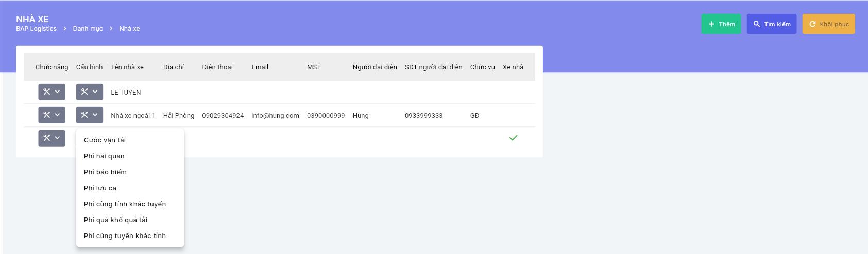868x254 pixels.
Task: Click the green Xe nhà checkmark
Action: click(513, 138)
